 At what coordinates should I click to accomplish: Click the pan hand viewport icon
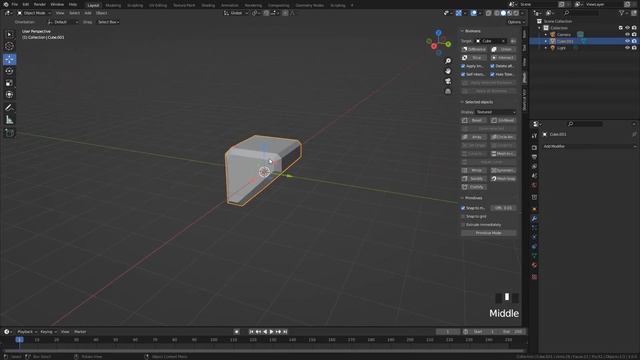(x=448, y=71)
